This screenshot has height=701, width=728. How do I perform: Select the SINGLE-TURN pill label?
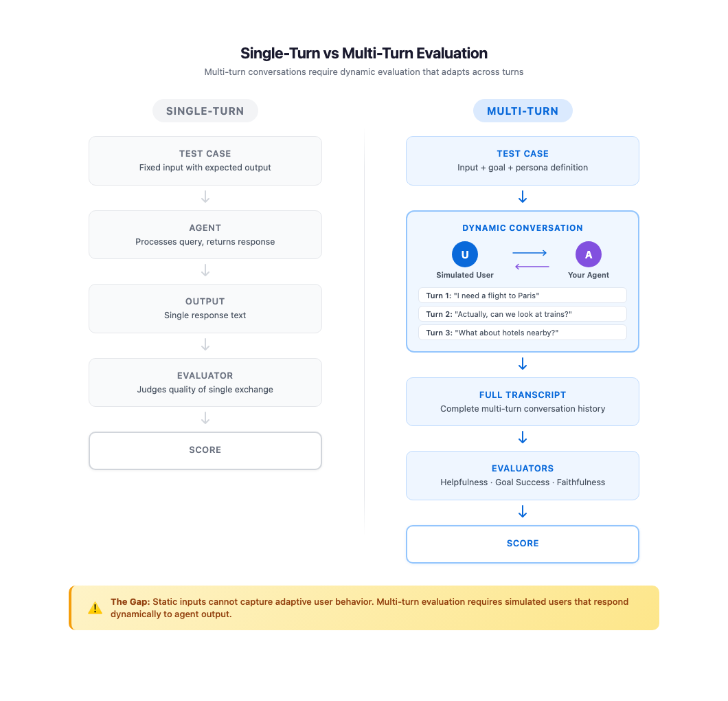coord(205,111)
